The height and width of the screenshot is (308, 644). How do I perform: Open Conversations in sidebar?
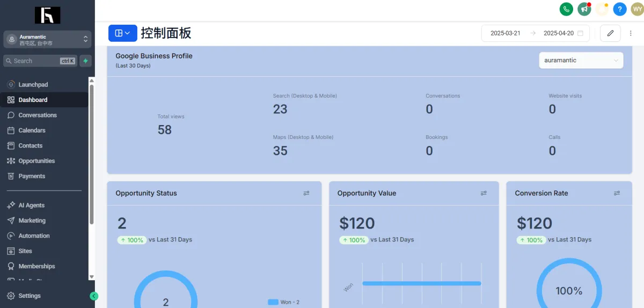click(38, 115)
